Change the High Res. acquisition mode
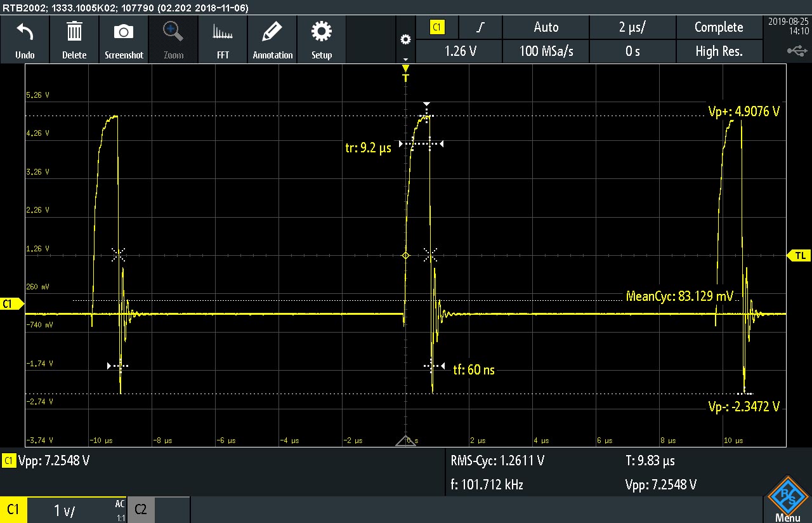This screenshot has height=523, width=812. click(719, 51)
